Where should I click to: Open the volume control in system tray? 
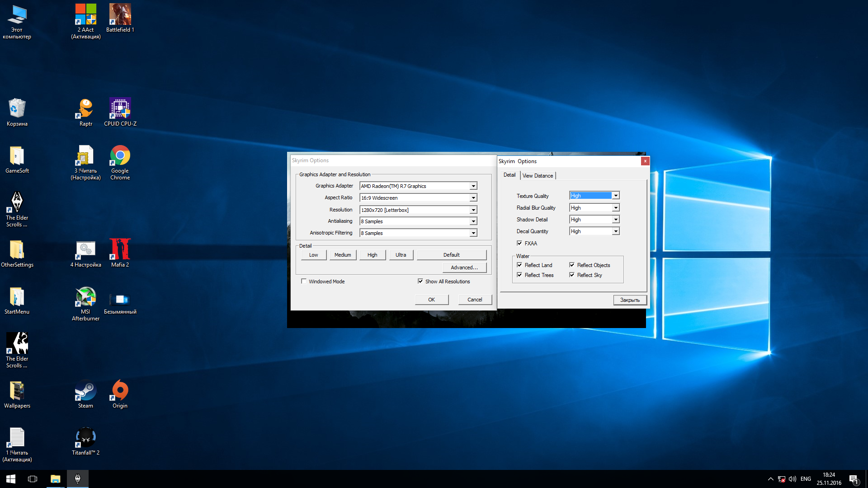pos(793,479)
